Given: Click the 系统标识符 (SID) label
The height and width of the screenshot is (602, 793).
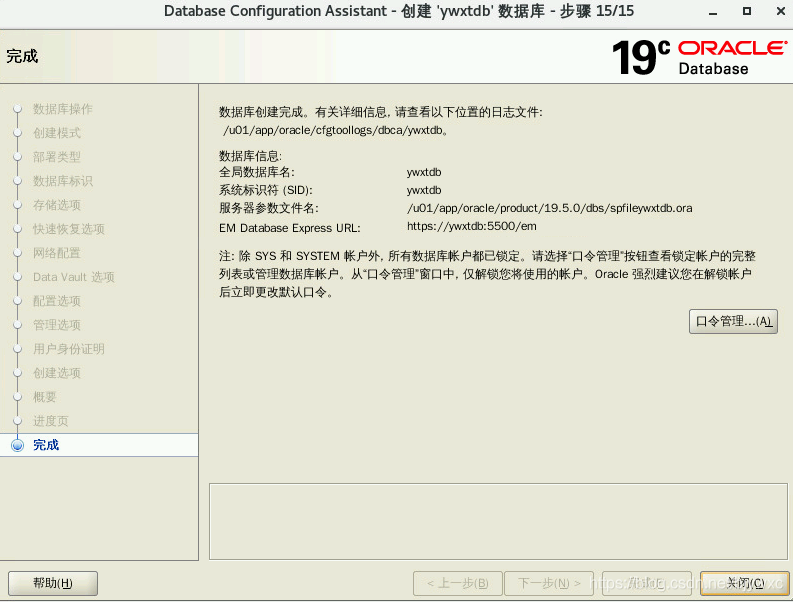Looking at the screenshot, I should [266, 190].
